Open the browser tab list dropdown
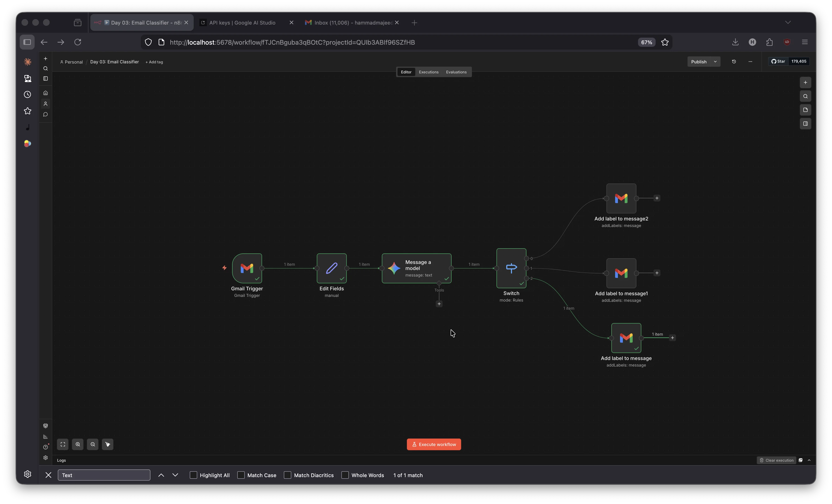 click(788, 22)
